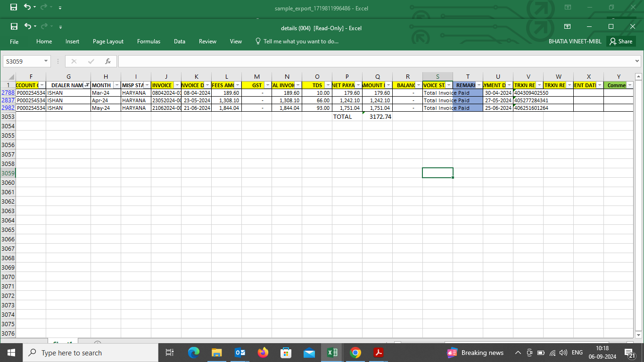Open the Formulas tab
The image size is (644, 362).
click(x=149, y=41)
